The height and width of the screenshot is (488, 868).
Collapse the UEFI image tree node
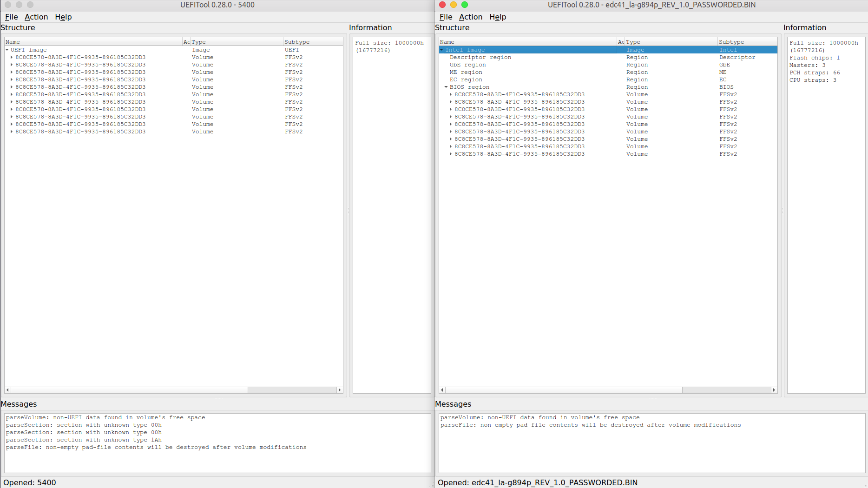(7, 50)
